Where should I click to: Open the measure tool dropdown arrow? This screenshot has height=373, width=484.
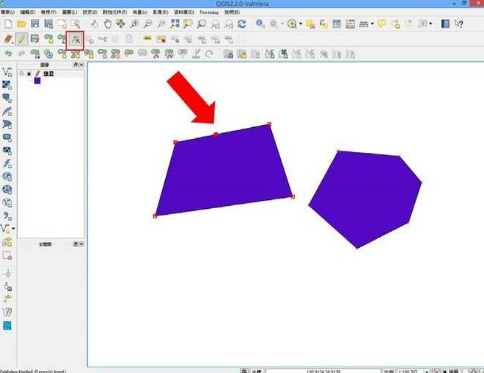point(372,24)
